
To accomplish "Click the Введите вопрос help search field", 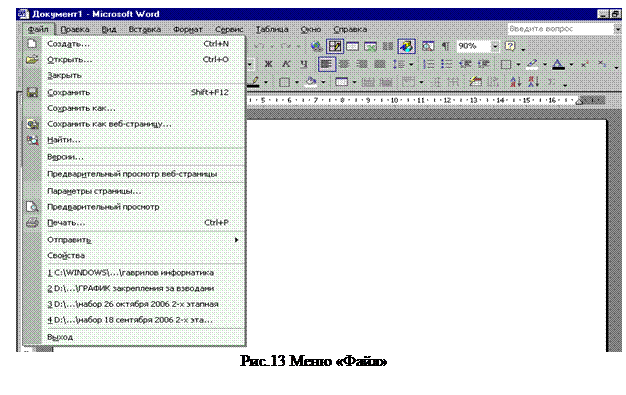I will click(x=560, y=29).
